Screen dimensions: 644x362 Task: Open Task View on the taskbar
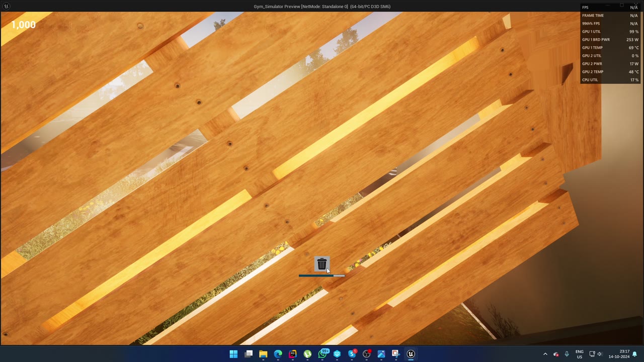click(249, 354)
